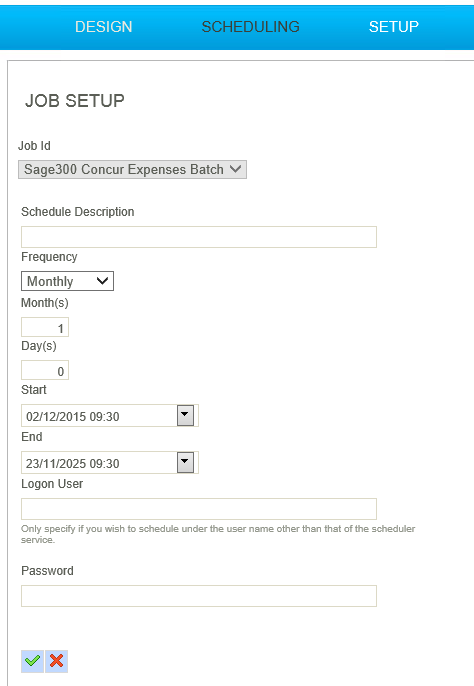Click the JOB SETUP heading
The image size is (474, 686).
pyautogui.click(x=75, y=101)
